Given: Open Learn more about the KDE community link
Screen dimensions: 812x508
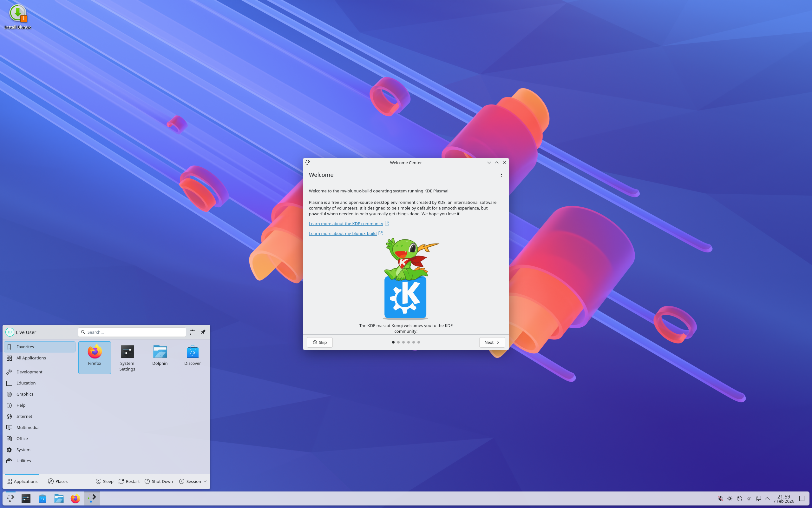Looking at the screenshot, I should [x=349, y=224].
